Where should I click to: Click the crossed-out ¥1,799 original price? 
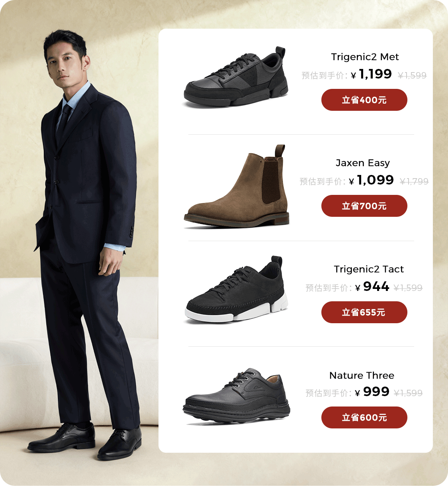click(414, 182)
